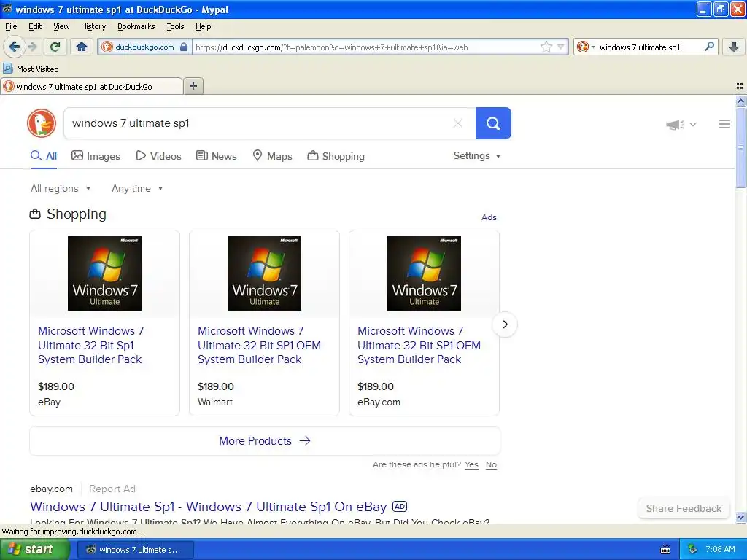Click the network connection tray icon
Viewport: 747px width, 560px height.
click(693, 550)
